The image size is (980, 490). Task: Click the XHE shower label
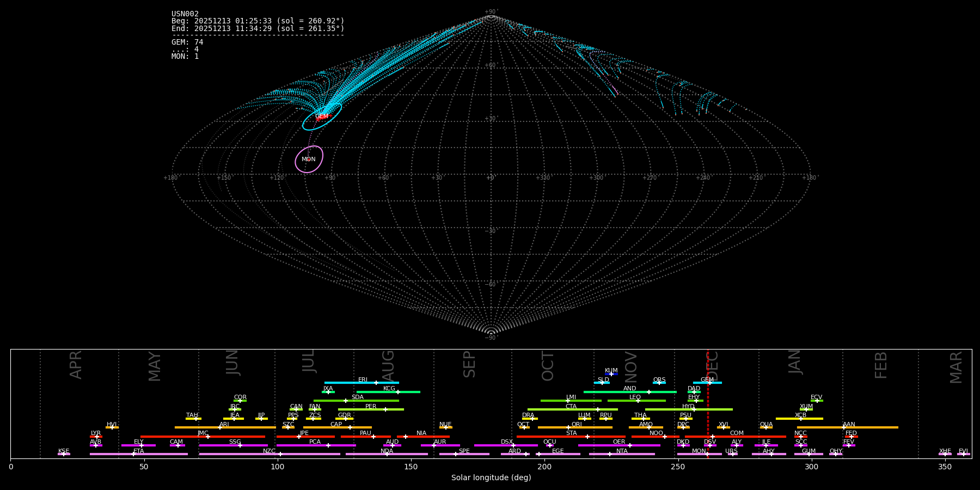[x=945, y=451]
